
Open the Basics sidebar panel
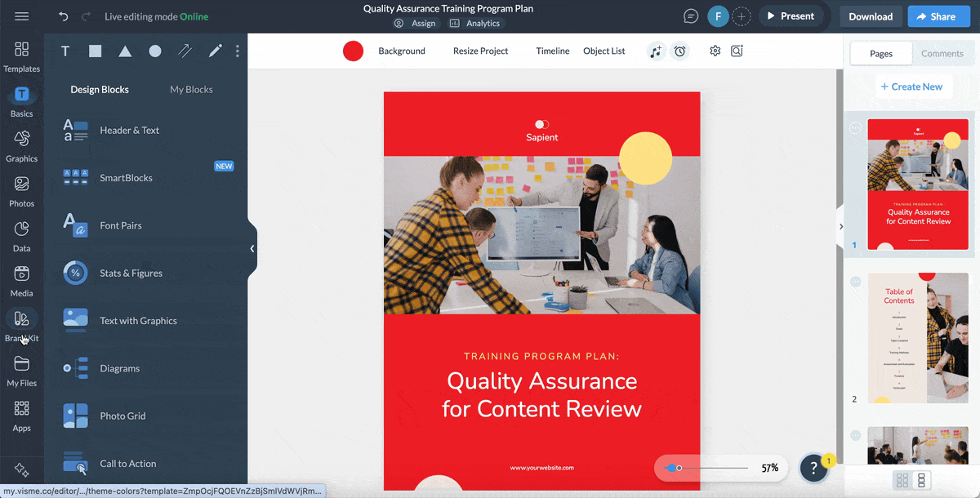click(22, 102)
